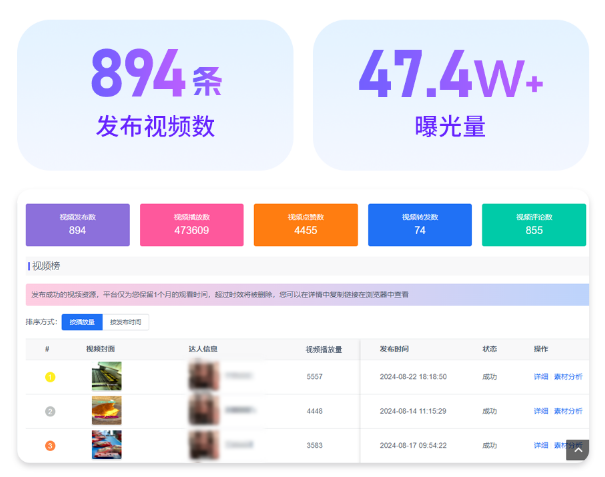This screenshot has width=605, height=477.
Task: Click the orange 视频点赞数 4455 card
Action: point(305,224)
